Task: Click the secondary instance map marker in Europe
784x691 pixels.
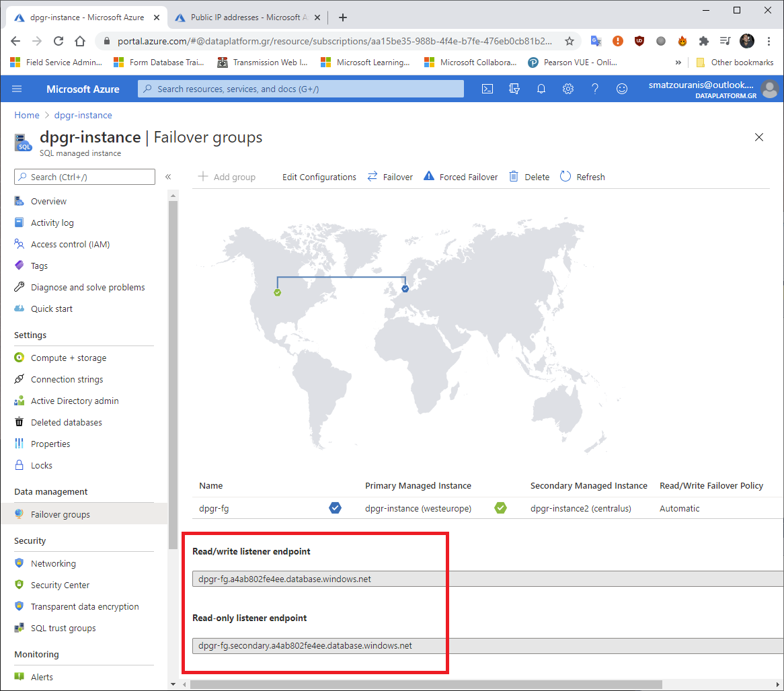Action: tap(405, 288)
